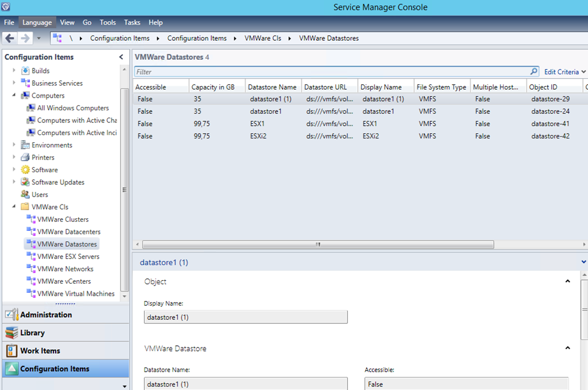Viewport: 588px width, 390px height.
Task: Select the Builds icon in tree
Action: tap(25, 71)
